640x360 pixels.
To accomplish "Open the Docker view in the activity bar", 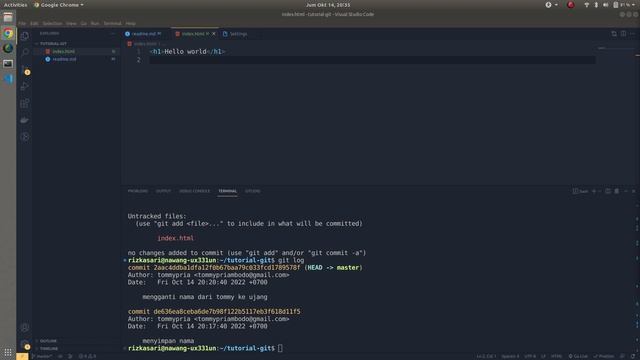I will [25, 120].
